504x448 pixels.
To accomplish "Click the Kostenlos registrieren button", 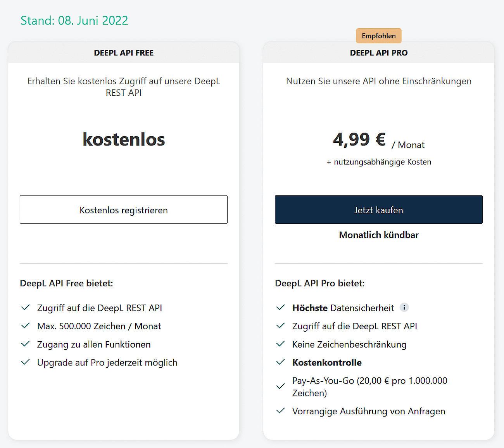I will [124, 209].
